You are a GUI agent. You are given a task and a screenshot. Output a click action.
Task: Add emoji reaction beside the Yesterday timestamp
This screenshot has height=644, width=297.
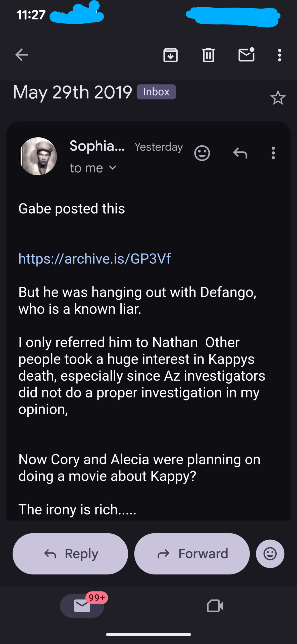(202, 153)
